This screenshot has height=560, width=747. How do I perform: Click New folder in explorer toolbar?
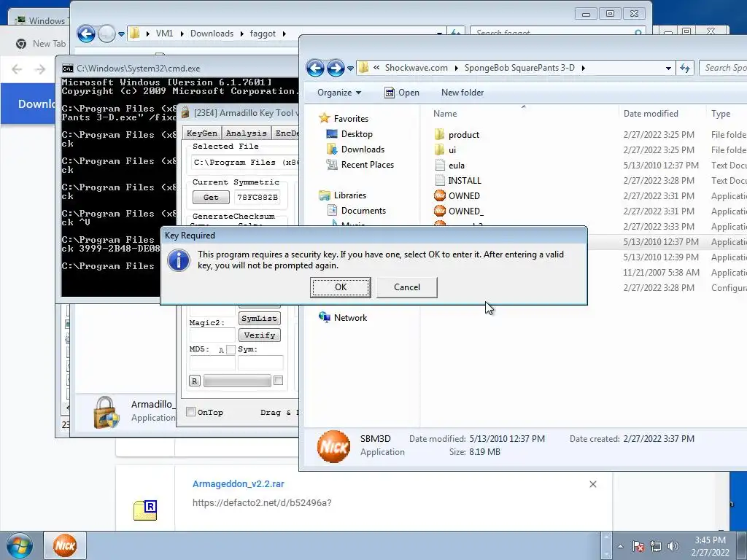tap(462, 93)
